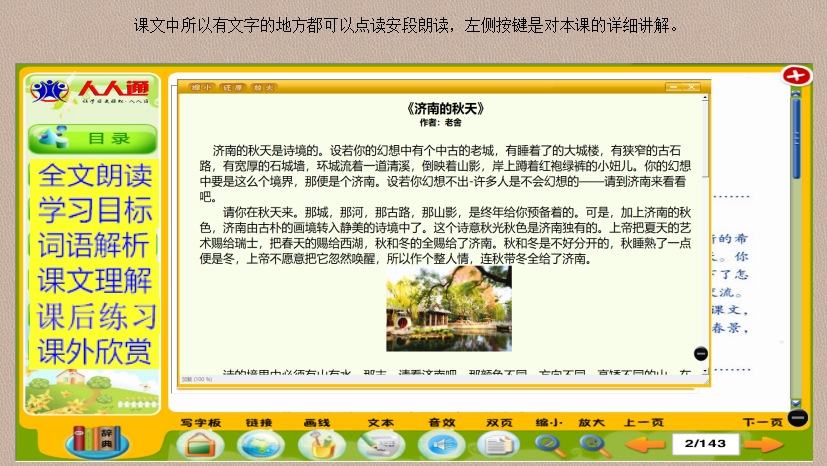The width and height of the screenshot is (827, 466).
Task: Open the 文本 text tool
Action: (380, 444)
